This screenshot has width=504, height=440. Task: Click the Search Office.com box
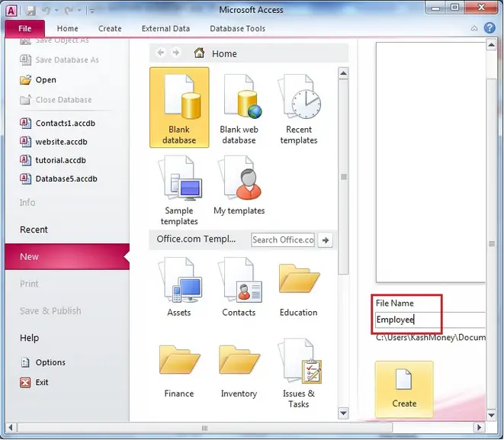coord(283,239)
